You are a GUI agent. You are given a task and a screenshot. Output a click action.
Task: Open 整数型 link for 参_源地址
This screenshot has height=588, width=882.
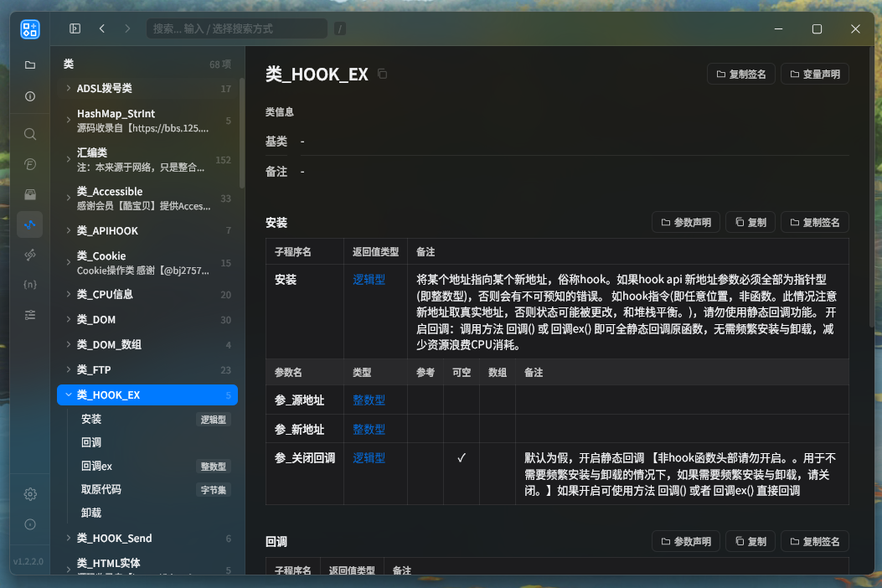(369, 400)
